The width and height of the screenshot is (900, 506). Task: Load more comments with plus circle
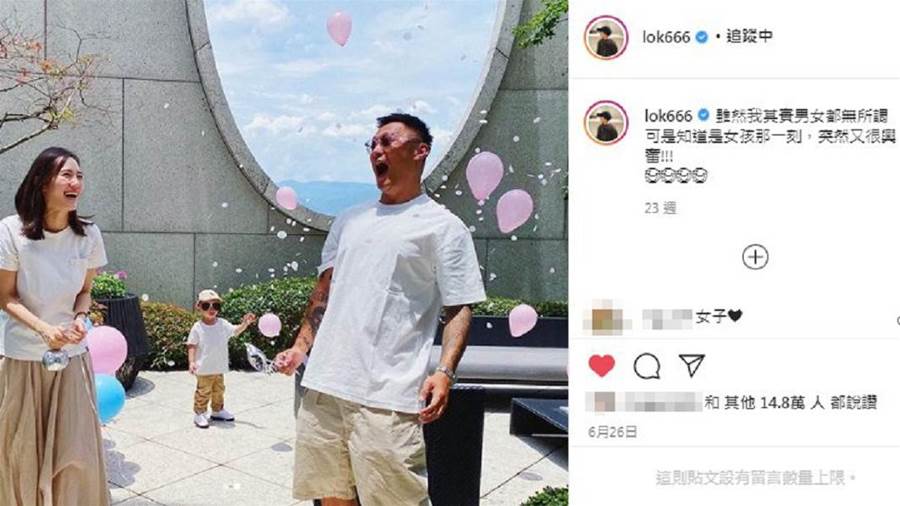click(x=755, y=256)
